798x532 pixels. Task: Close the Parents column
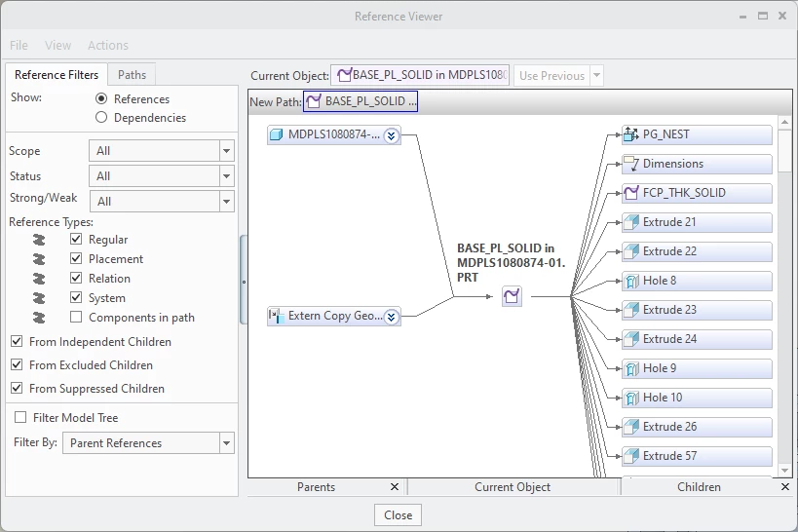point(395,486)
